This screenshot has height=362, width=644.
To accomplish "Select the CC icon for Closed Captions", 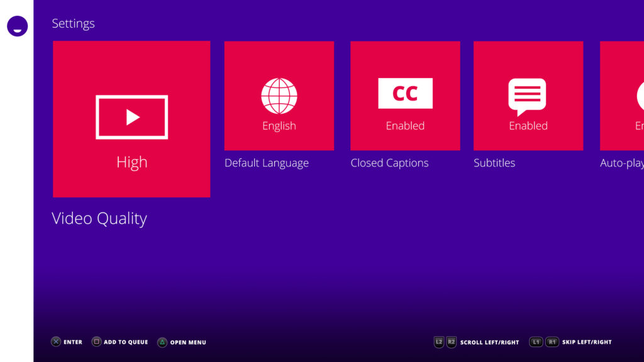I will tap(404, 93).
